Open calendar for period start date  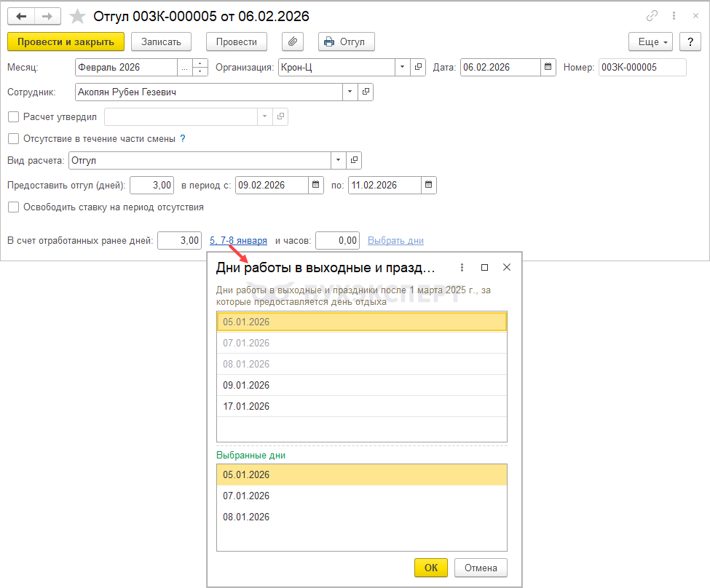[x=315, y=185]
